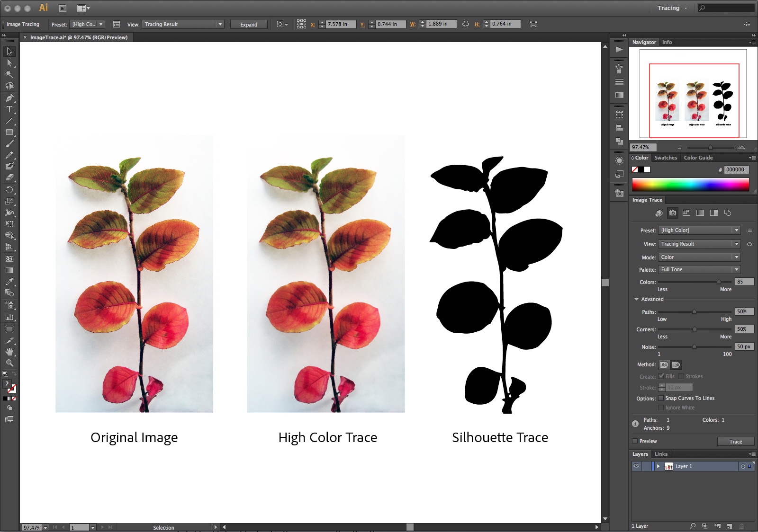Select the Rectangle tool
The width and height of the screenshot is (758, 532).
click(x=9, y=133)
